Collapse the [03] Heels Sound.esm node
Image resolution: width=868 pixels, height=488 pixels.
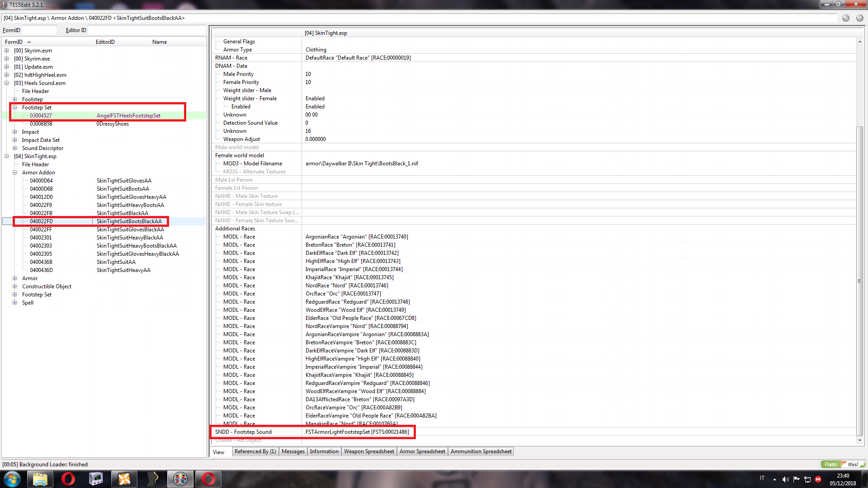[7, 83]
